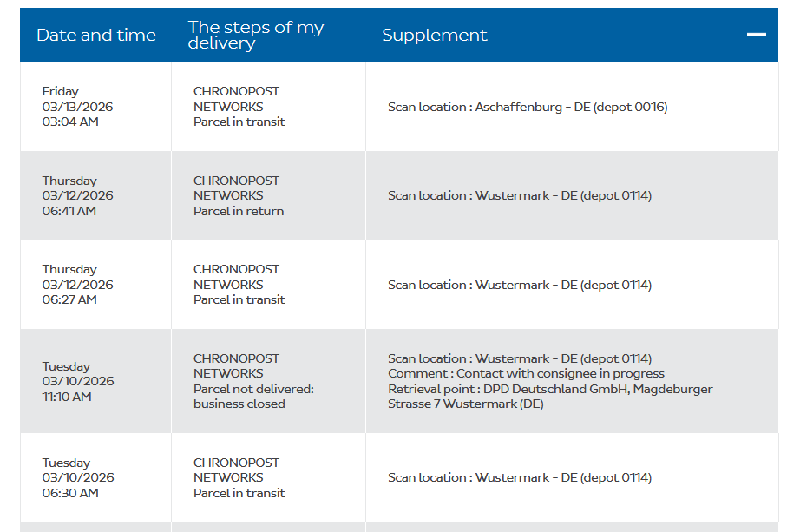Click 'Parcel not delivered: business closed' step
This screenshot has height=532, width=787.
click(x=253, y=396)
